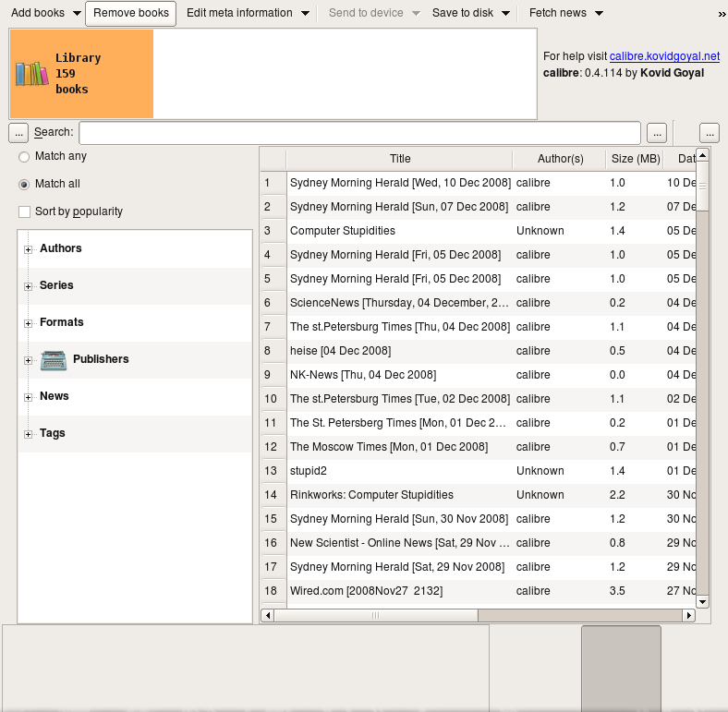Select 'ScienceNews [Thursday, 04 December' row
This screenshot has width=728, height=712.
click(x=400, y=303)
